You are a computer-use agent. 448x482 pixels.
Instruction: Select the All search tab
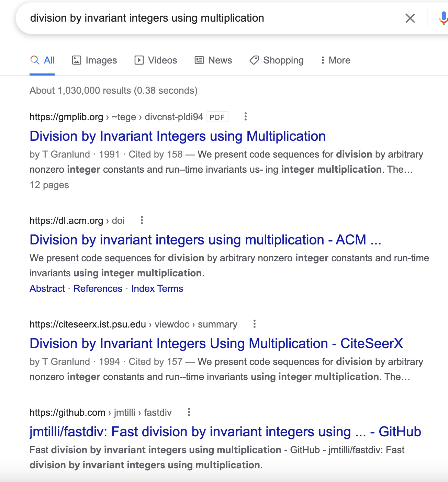42,60
